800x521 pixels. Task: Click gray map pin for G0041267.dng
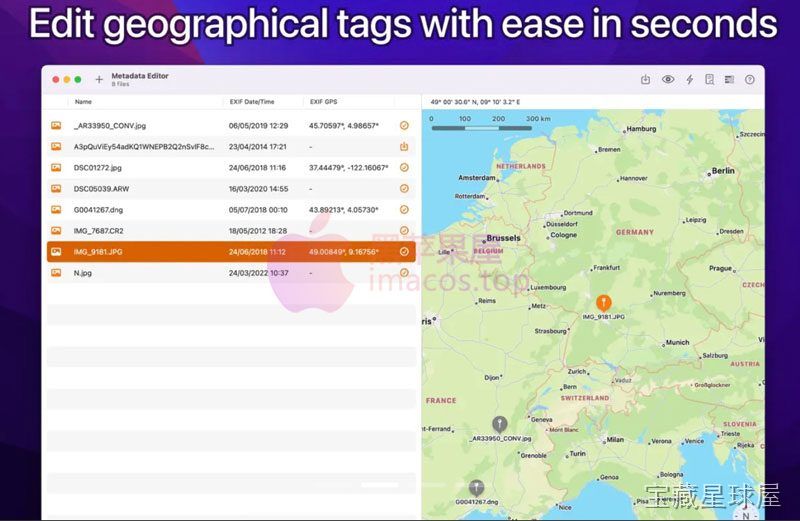pos(476,488)
